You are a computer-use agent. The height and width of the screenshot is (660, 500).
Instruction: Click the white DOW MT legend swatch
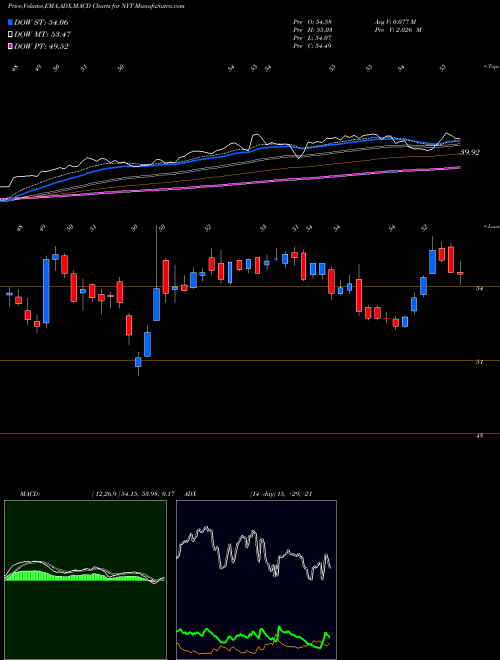[x=11, y=35]
